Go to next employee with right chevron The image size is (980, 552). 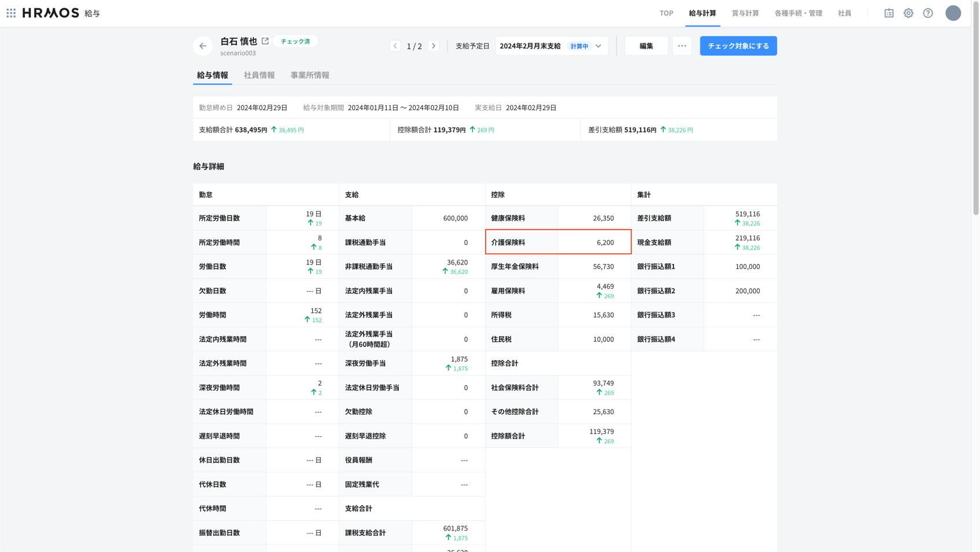pos(434,46)
